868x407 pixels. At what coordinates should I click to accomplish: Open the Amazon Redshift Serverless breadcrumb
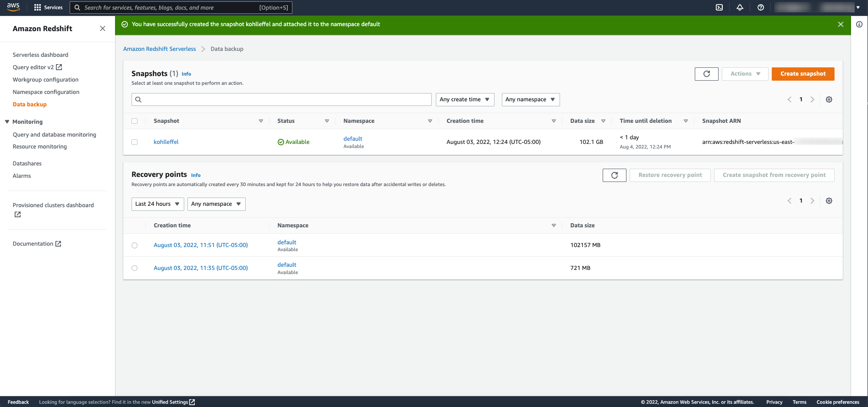click(x=159, y=49)
